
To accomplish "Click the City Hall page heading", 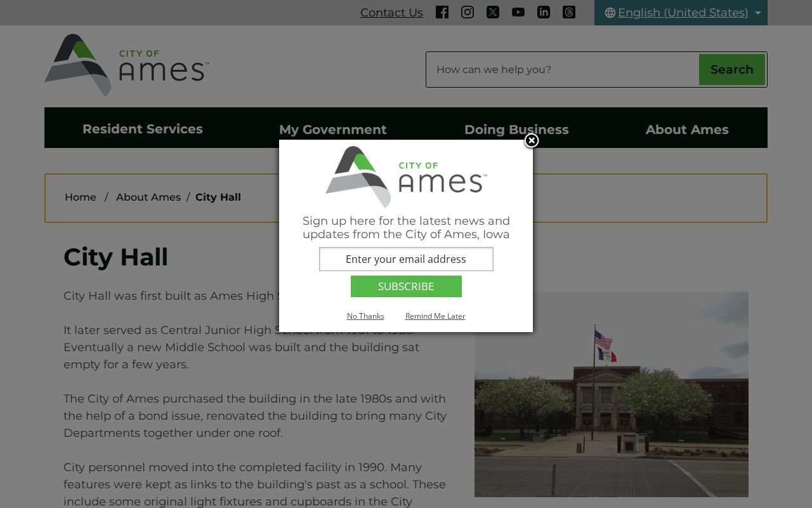I will [115, 257].
